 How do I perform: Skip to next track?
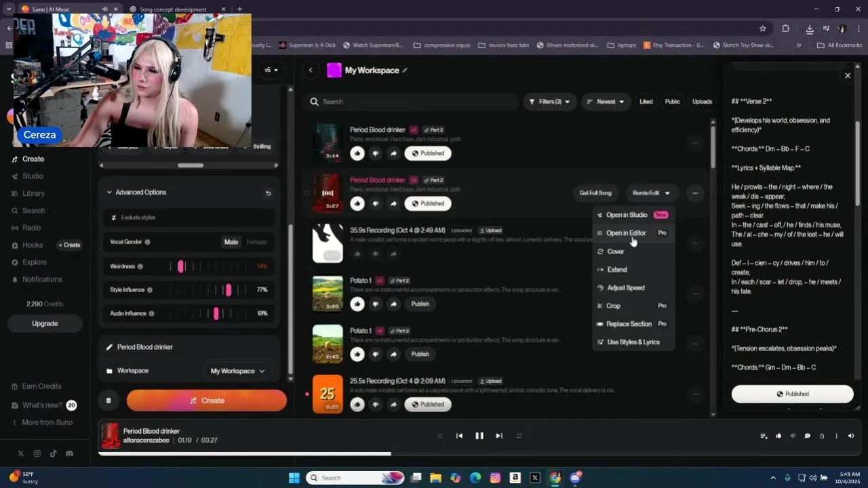pyautogui.click(x=499, y=436)
